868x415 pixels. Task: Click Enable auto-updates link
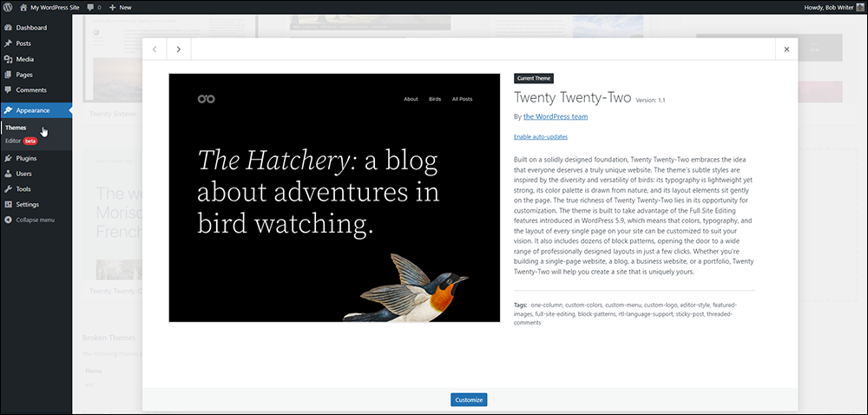tap(540, 136)
